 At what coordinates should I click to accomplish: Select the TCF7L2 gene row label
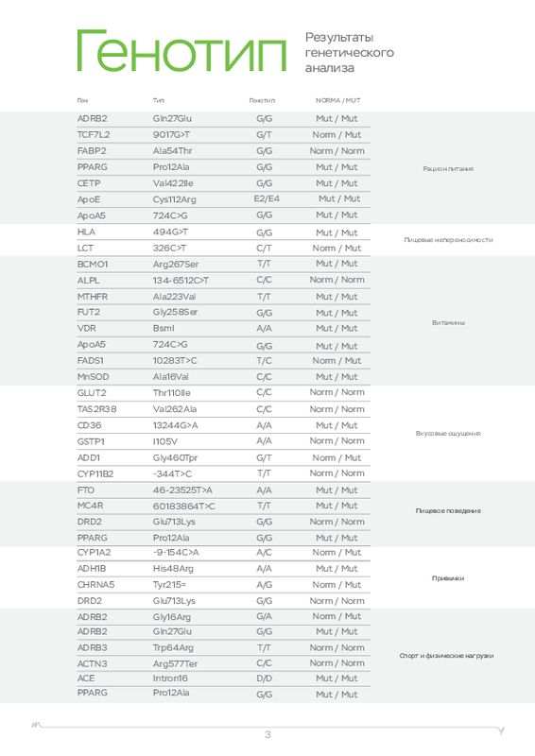[x=94, y=134]
